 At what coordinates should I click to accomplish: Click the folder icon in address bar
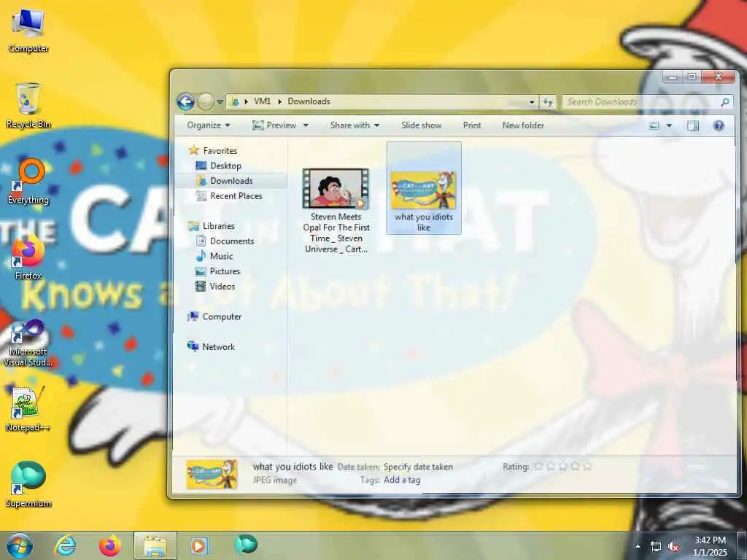(x=234, y=101)
